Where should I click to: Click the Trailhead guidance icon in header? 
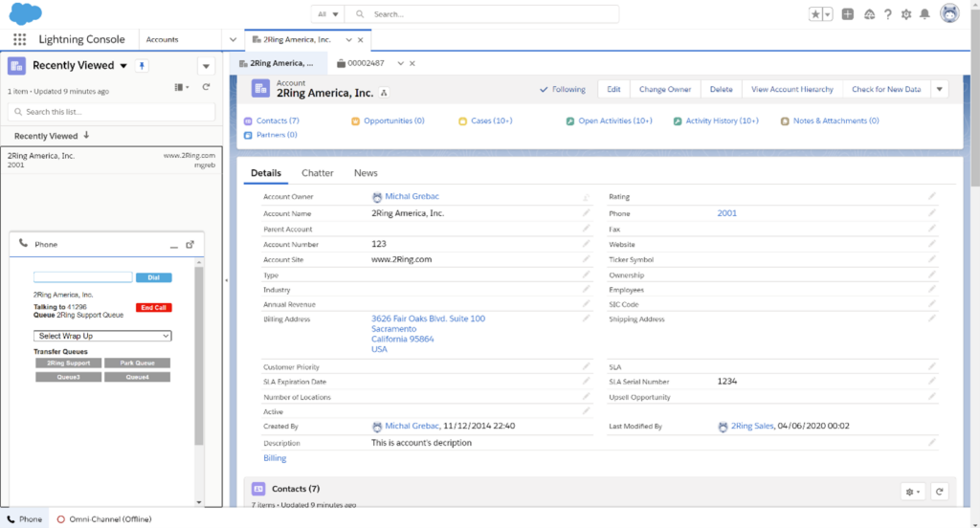tap(869, 14)
